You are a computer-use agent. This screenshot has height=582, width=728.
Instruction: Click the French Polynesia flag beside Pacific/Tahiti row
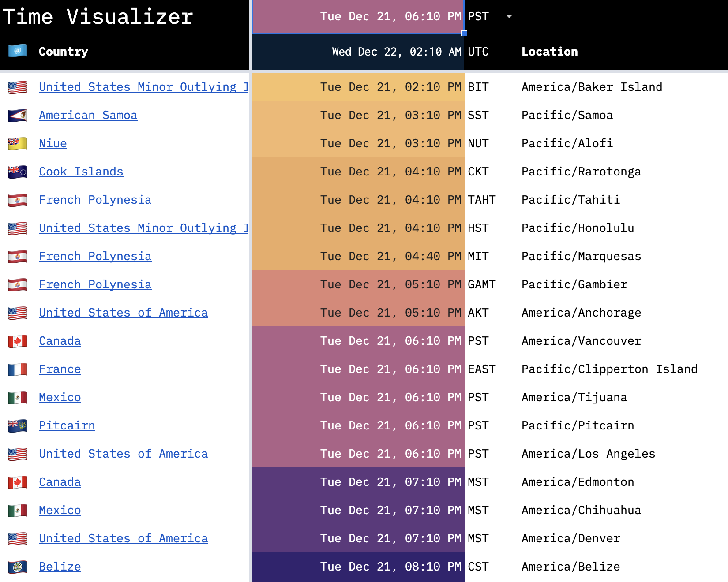(17, 200)
